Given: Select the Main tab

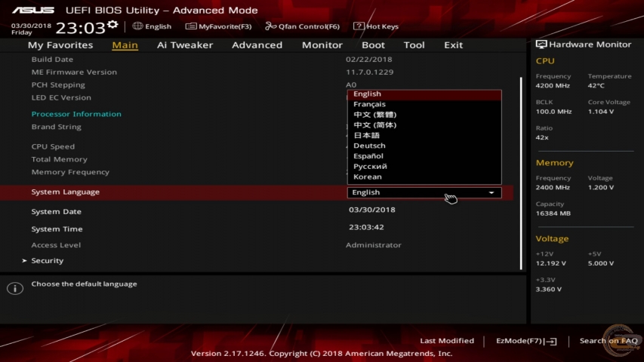Looking at the screenshot, I should tap(125, 44).
